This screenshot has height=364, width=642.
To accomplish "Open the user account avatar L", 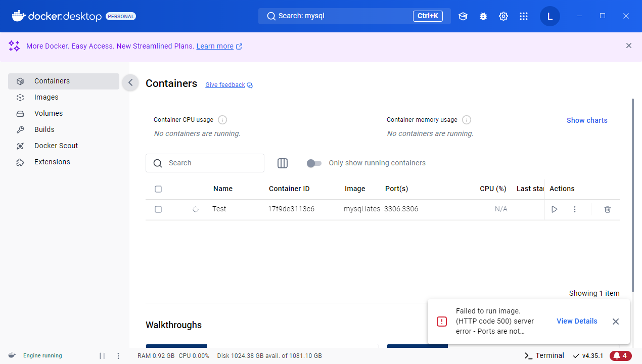I will pos(550,16).
